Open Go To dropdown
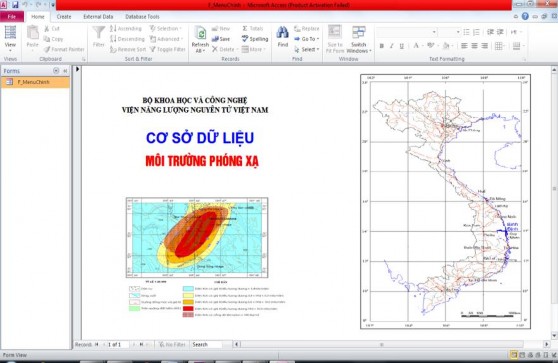 point(307,39)
